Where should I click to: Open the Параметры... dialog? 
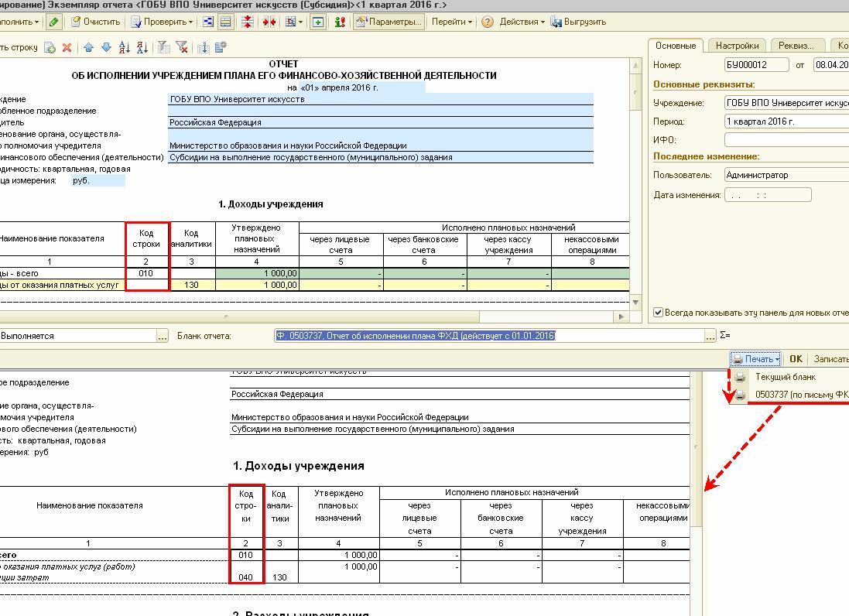coord(389,22)
